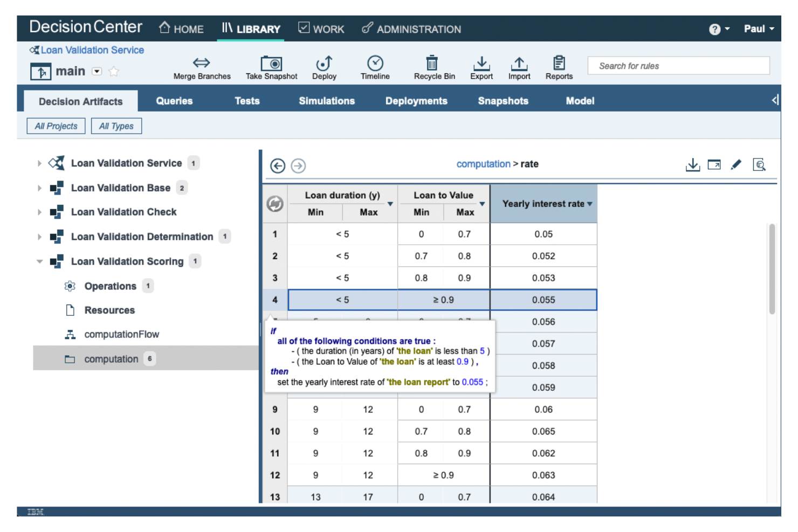Click the Loan Validation Service project icon
Viewport: 798px width, 532px height.
coord(56,163)
